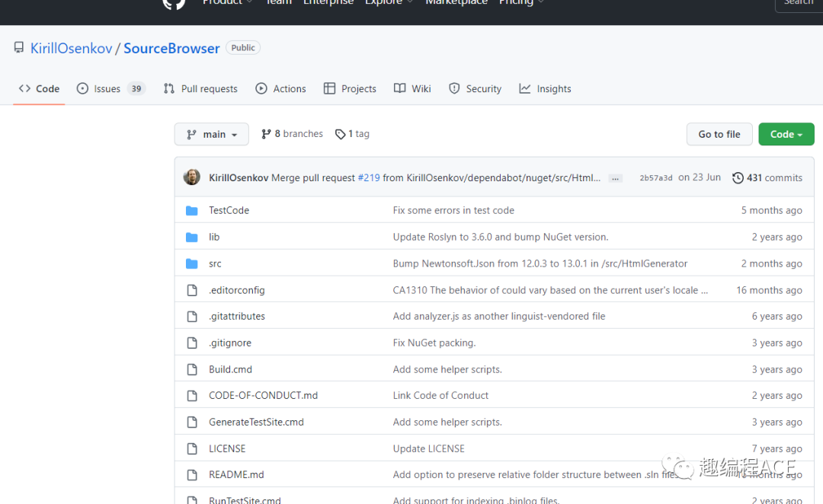
Task: Open commit 'Update Roslyn to 3.6.0' message
Action: tap(501, 237)
